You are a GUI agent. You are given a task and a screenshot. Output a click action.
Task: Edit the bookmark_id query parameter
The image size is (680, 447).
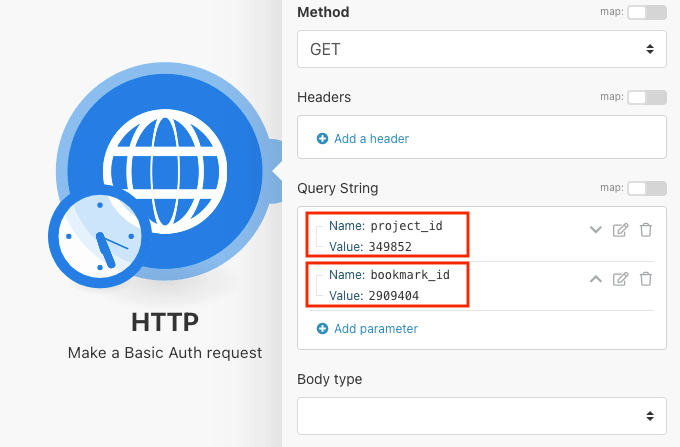[620, 279]
